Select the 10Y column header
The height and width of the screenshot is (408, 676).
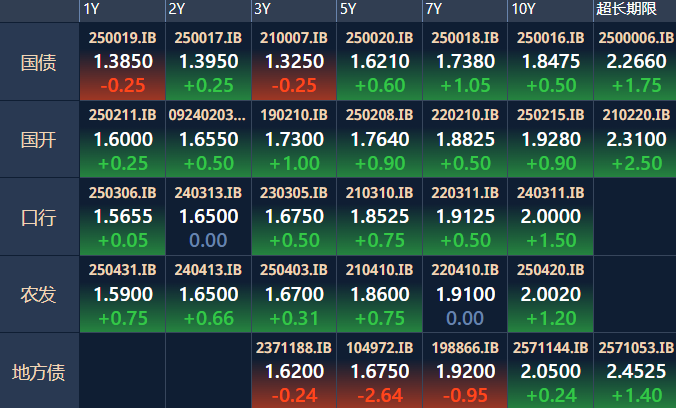pos(522,9)
